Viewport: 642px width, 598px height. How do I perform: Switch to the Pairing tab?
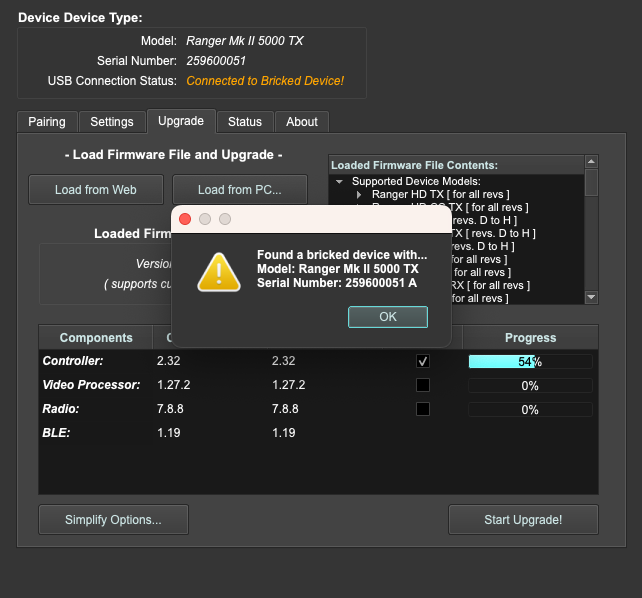click(x=47, y=122)
